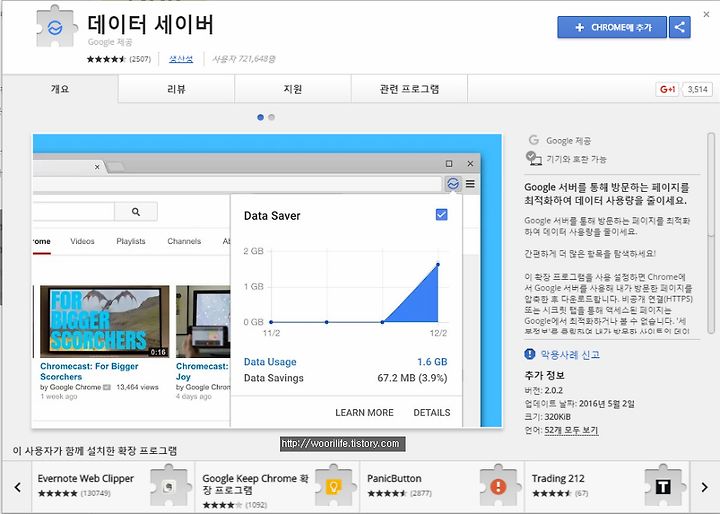
Task: Open the Evernote Web Clipper card
Action: (x=113, y=486)
